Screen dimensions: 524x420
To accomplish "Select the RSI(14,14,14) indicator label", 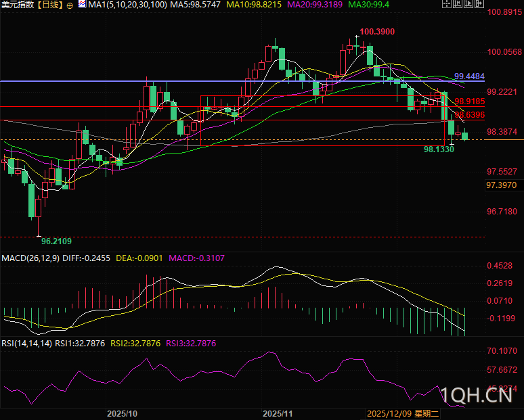I will pos(26,344).
